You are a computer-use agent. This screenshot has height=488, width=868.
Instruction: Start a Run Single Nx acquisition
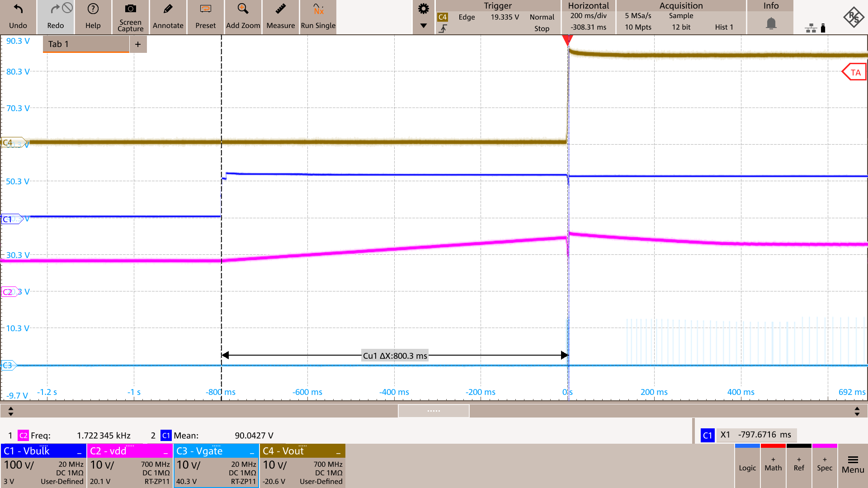[318, 17]
